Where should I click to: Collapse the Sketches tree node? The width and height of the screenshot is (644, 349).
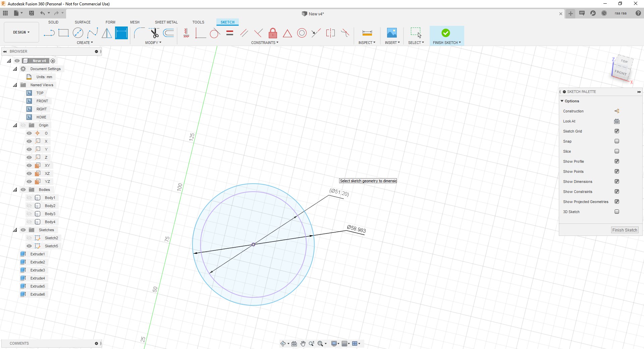click(15, 230)
